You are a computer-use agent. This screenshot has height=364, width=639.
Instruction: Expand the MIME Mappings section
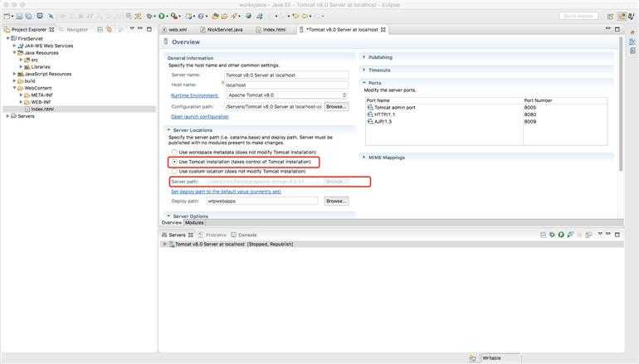(x=364, y=158)
